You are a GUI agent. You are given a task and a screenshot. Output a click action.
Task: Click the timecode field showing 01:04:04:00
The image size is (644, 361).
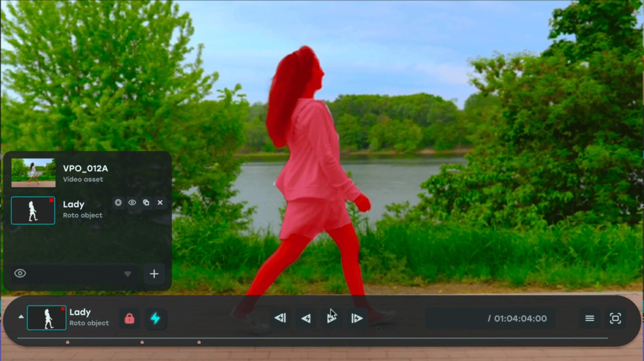491,318
